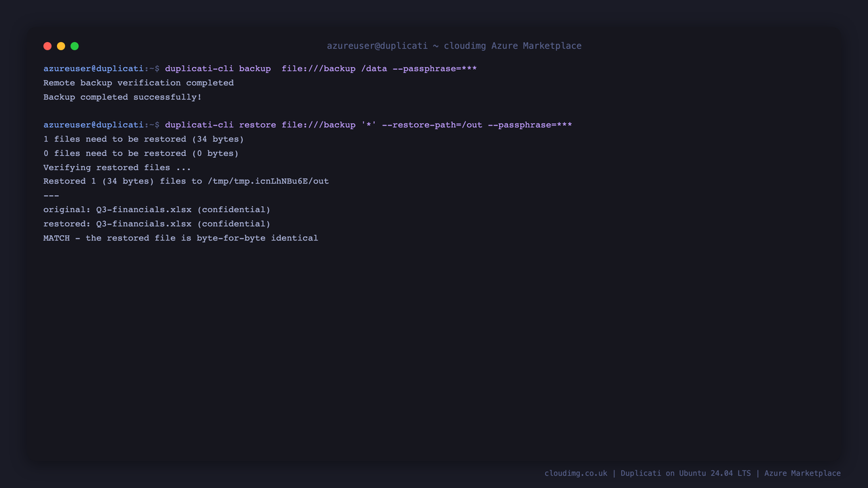Click the footer text 'cloudimg.co.uk | Duplicati on Ubuntu'
Viewport: 868px width, 488px height.
692,473
